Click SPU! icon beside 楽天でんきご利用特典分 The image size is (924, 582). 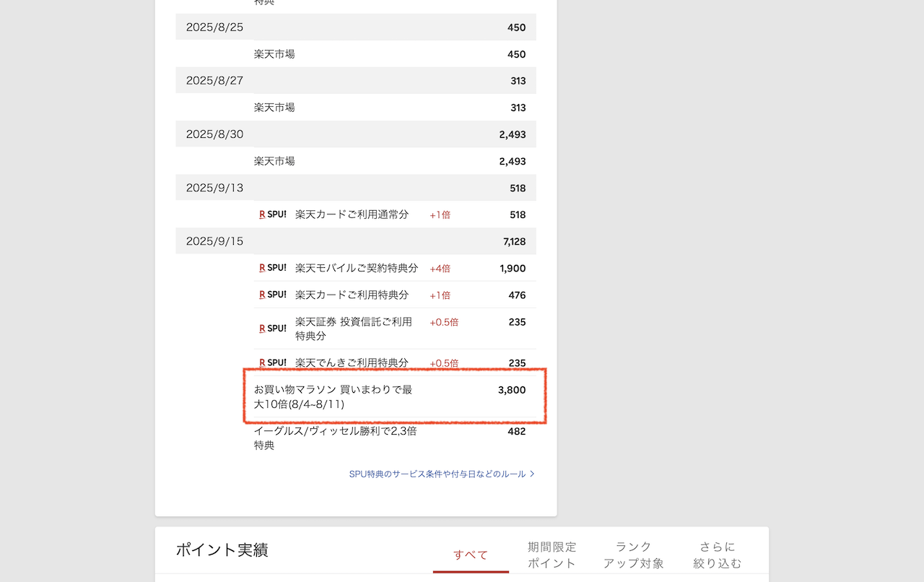(273, 362)
